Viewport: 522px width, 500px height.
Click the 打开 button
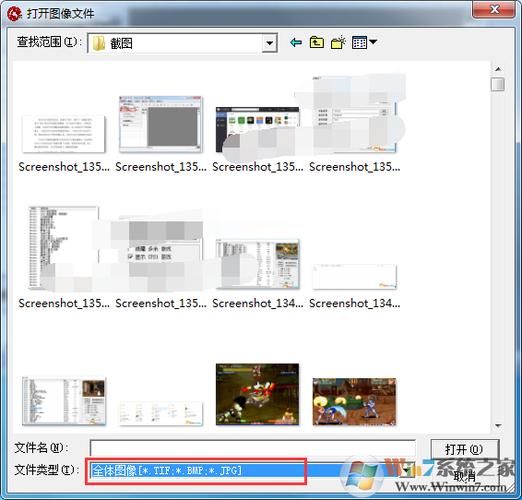(x=464, y=449)
